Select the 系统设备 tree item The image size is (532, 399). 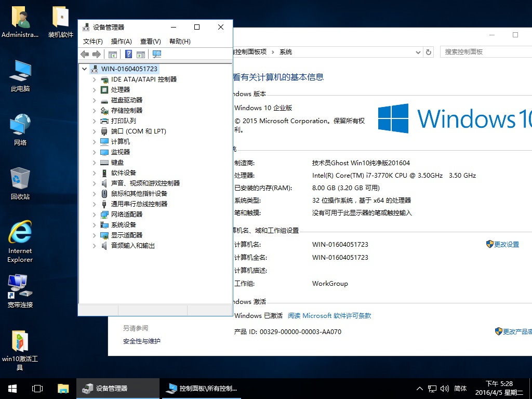click(124, 225)
